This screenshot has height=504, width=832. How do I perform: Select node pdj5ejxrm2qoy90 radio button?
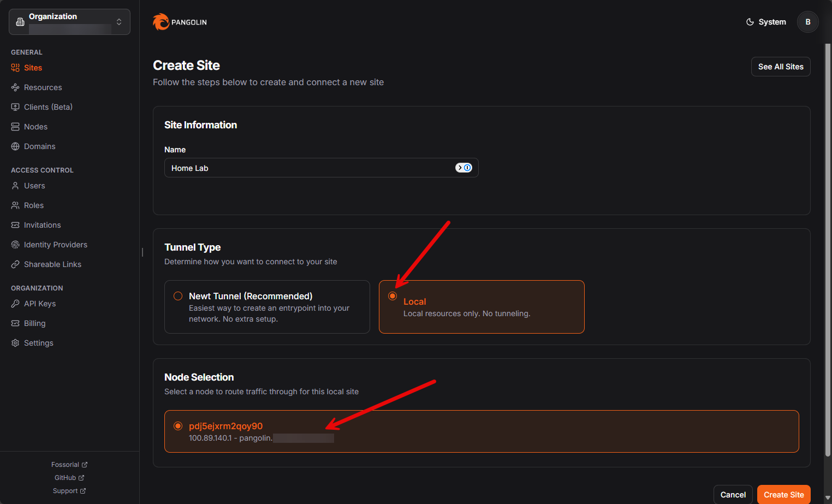point(178,426)
